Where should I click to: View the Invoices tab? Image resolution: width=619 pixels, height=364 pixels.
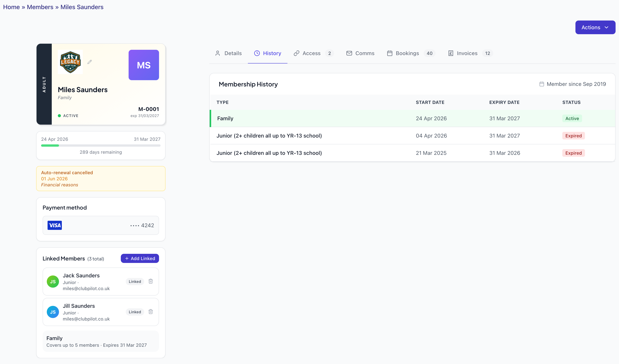pyautogui.click(x=471, y=53)
